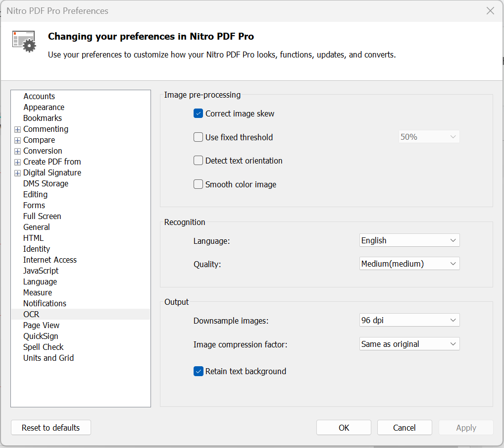The height and width of the screenshot is (448, 504).
Task: Open QuickSign preferences
Action: pyautogui.click(x=41, y=336)
